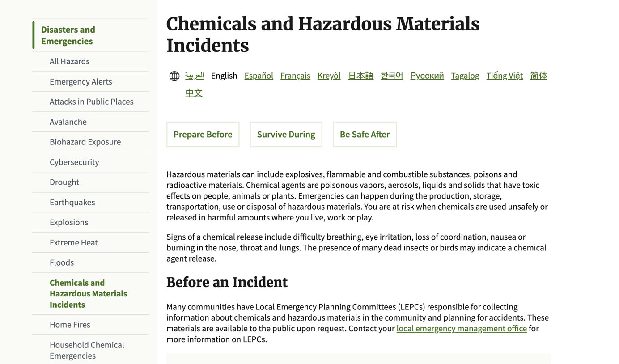
Task: Visit the Extreme Heat sidebar link
Action: coord(73,242)
